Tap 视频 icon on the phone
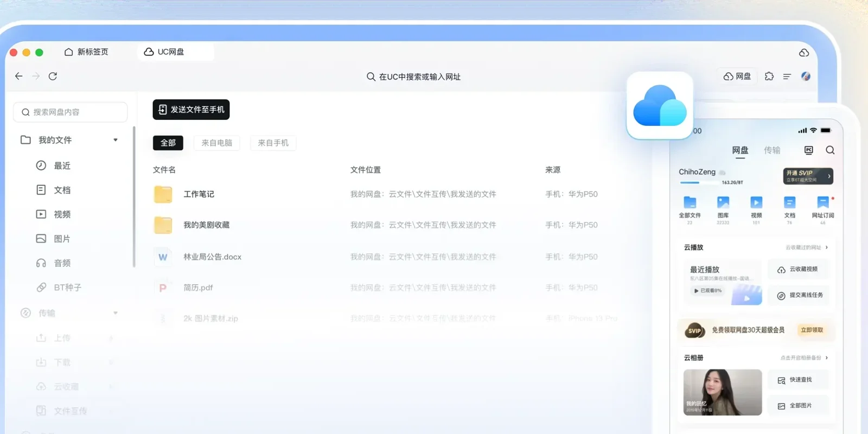Viewport: 868px width, 434px height. 756,203
